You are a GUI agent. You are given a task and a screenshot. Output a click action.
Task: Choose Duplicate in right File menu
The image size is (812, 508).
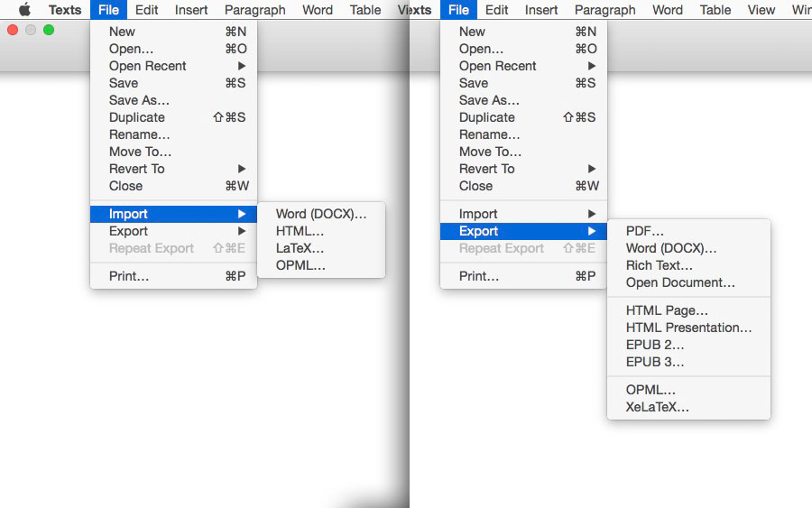point(523,117)
